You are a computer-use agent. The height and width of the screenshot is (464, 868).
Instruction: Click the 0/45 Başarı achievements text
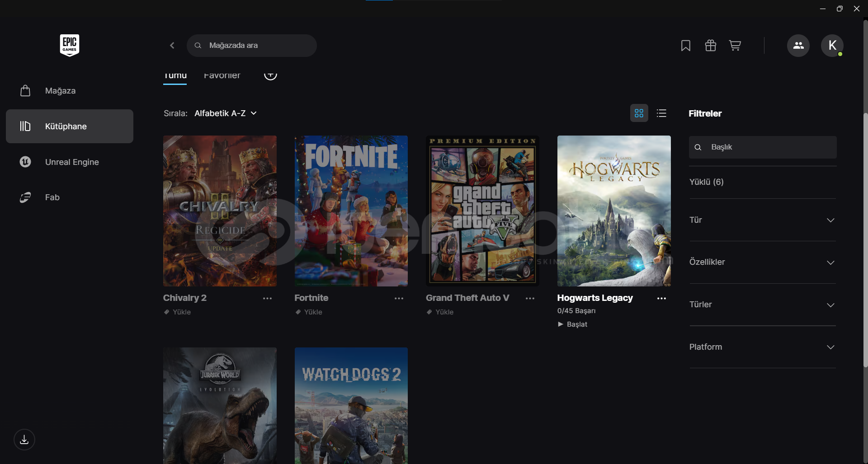576,311
